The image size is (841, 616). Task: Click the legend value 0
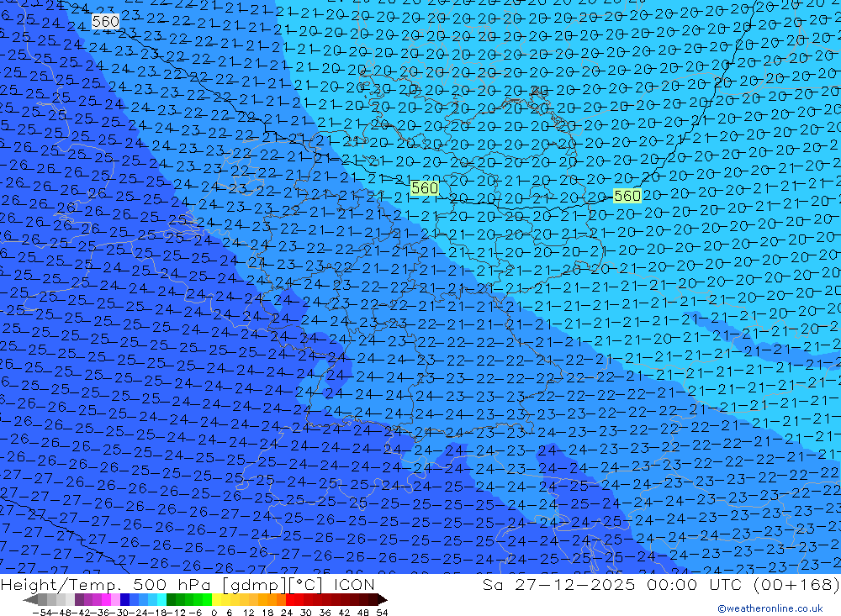click(x=214, y=613)
